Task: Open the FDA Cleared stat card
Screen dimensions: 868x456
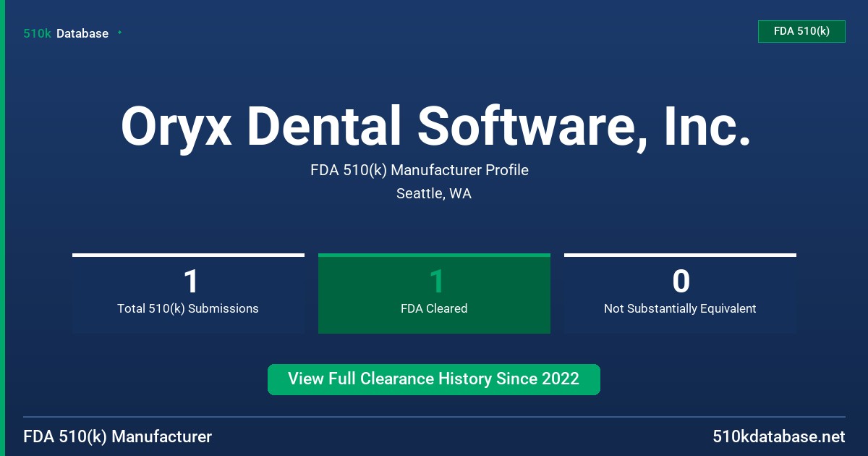Action: tap(434, 293)
